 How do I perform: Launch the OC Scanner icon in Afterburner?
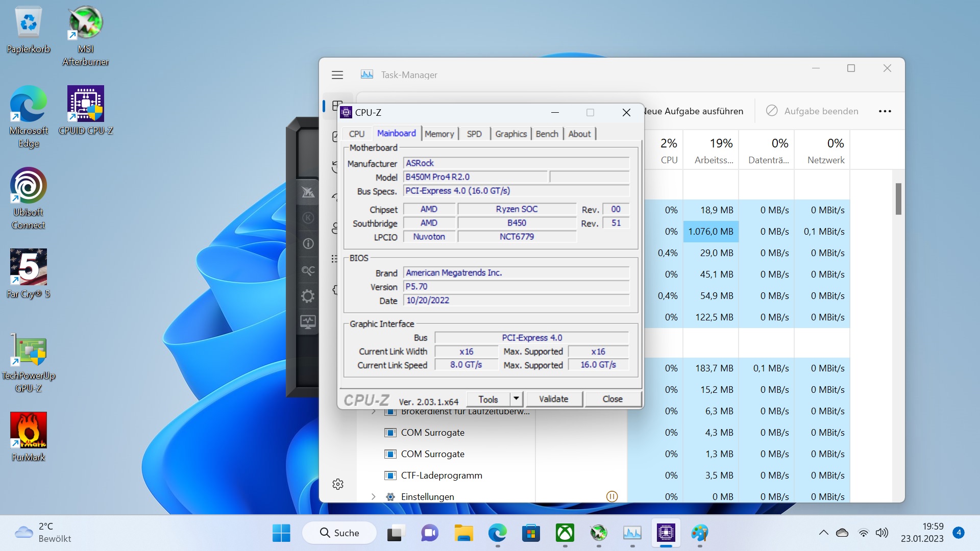[308, 270]
